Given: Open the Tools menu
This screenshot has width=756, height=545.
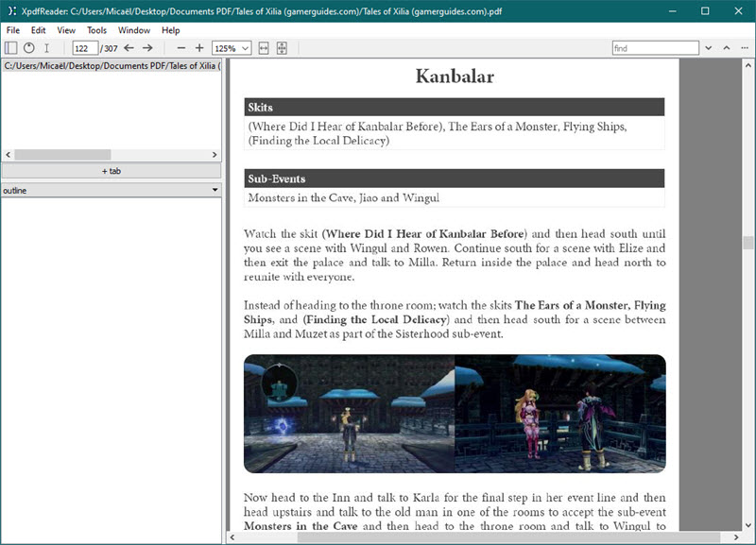Looking at the screenshot, I should point(96,30).
